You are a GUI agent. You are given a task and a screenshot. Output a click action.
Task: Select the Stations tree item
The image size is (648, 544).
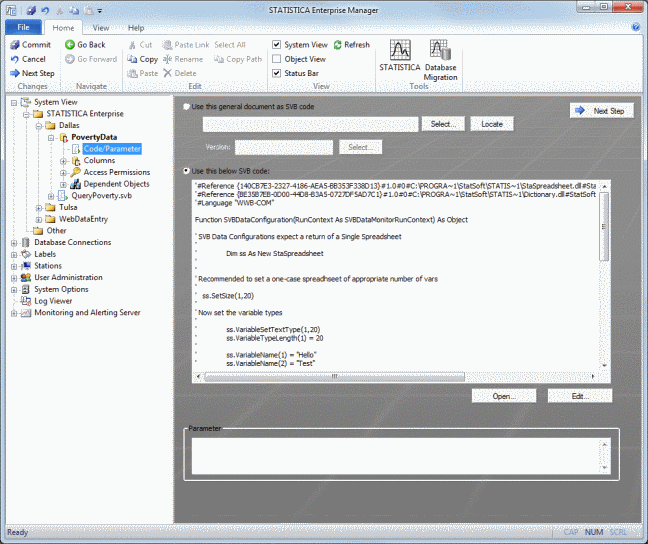click(x=48, y=266)
